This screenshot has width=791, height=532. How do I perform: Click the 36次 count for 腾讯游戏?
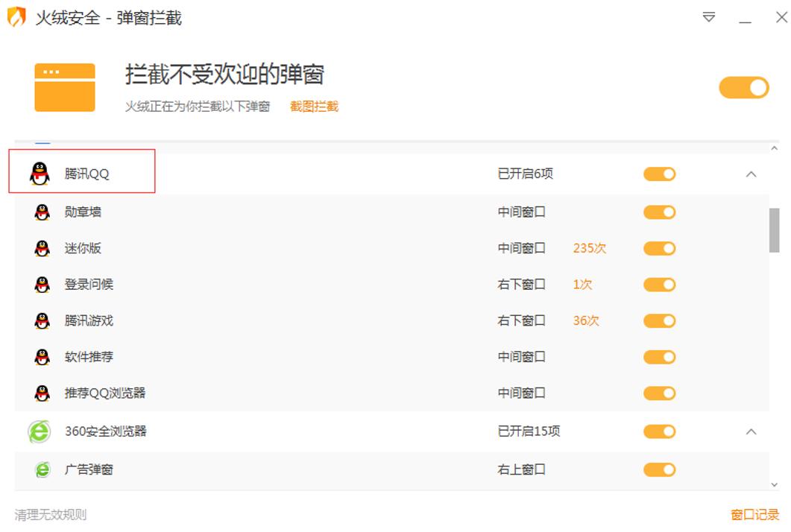point(584,320)
